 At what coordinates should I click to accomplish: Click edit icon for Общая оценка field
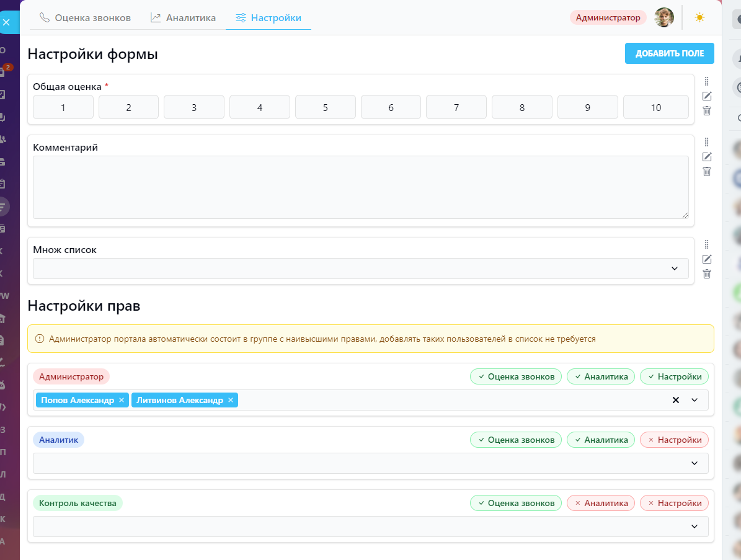[706, 96]
